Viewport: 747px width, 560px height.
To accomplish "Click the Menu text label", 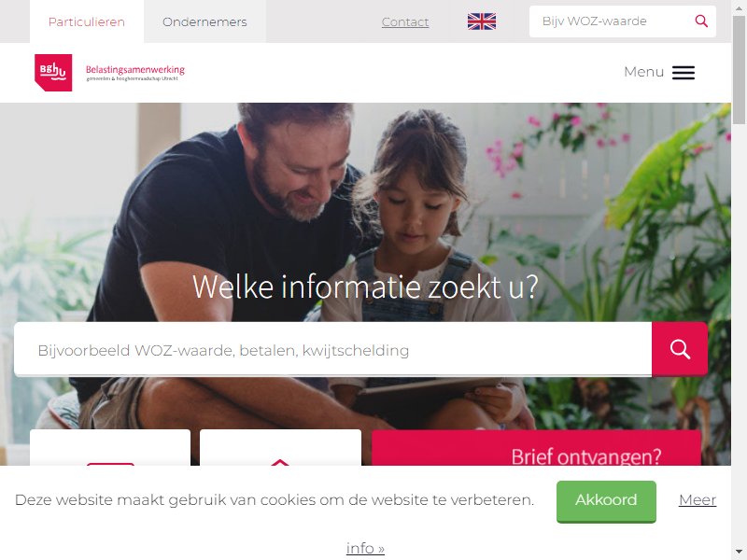I will pyautogui.click(x=643, y=72).
